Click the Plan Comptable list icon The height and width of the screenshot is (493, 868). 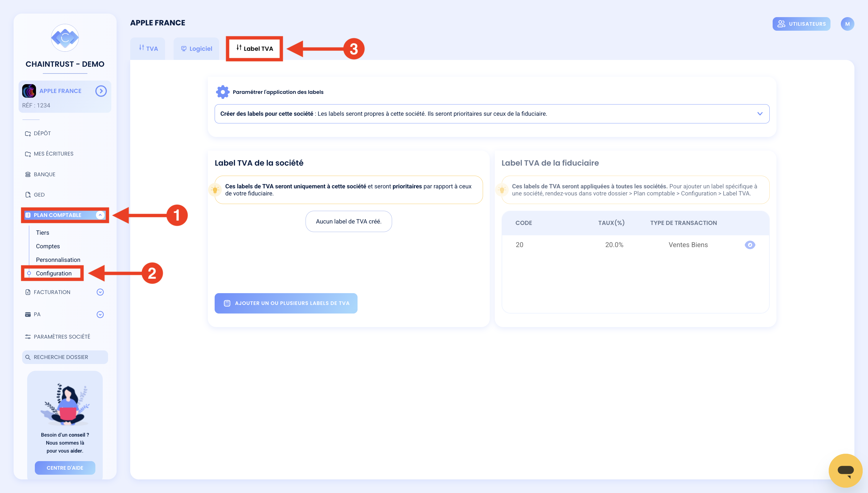28,215
